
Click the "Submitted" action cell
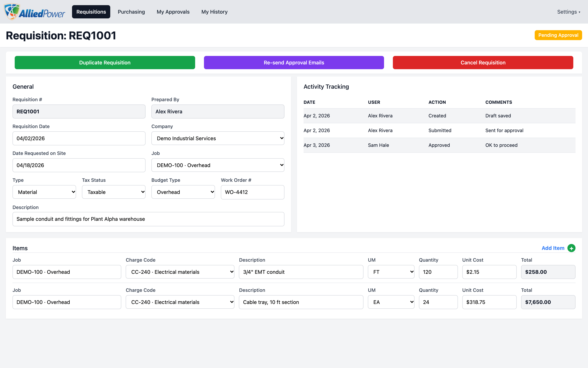click(440, 130)
